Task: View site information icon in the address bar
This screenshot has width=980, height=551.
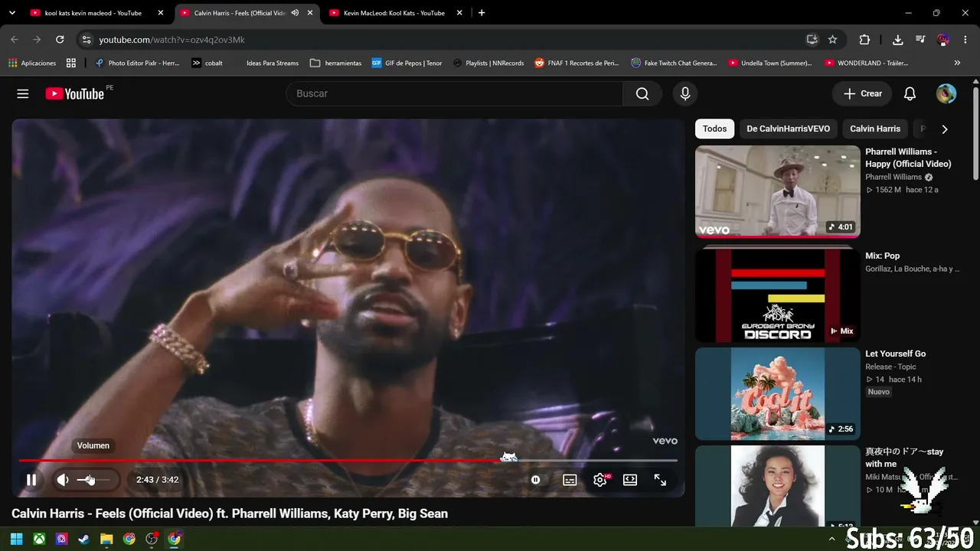Action: pos(87,40)
